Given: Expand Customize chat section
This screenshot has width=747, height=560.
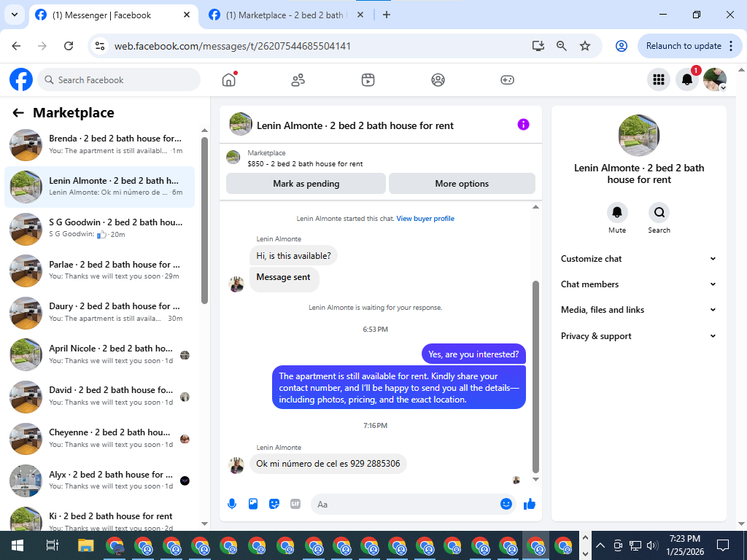Looking at the screenshot, I should (638, 259).
